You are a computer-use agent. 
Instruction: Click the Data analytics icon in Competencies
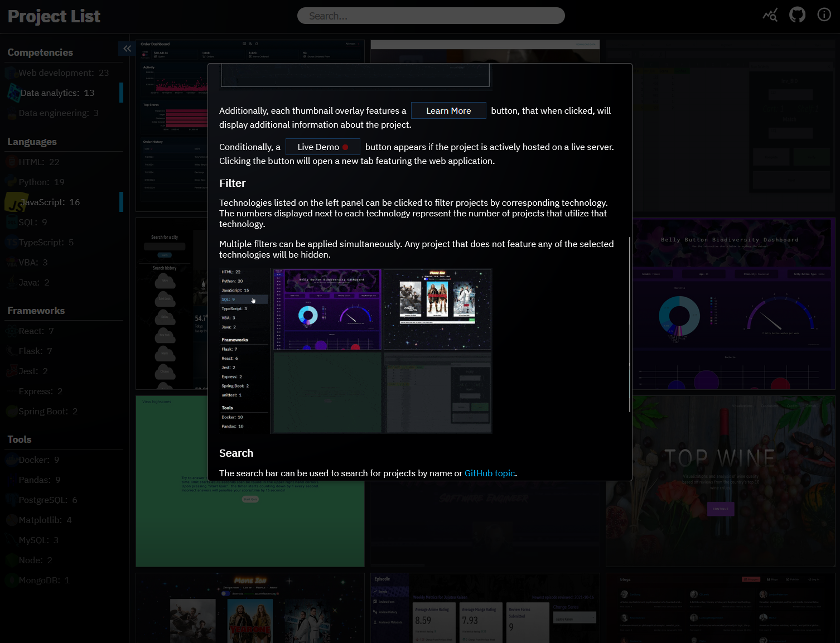[14, 93]
